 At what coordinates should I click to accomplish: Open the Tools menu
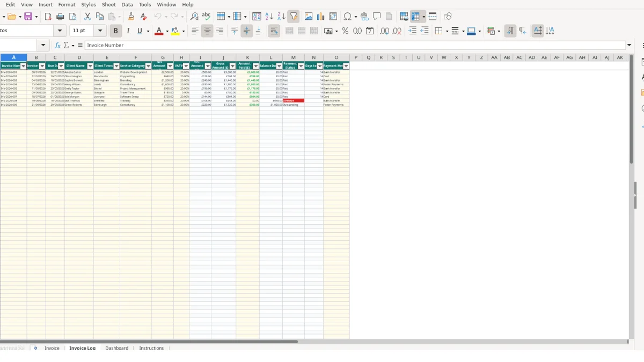point(145,4)
